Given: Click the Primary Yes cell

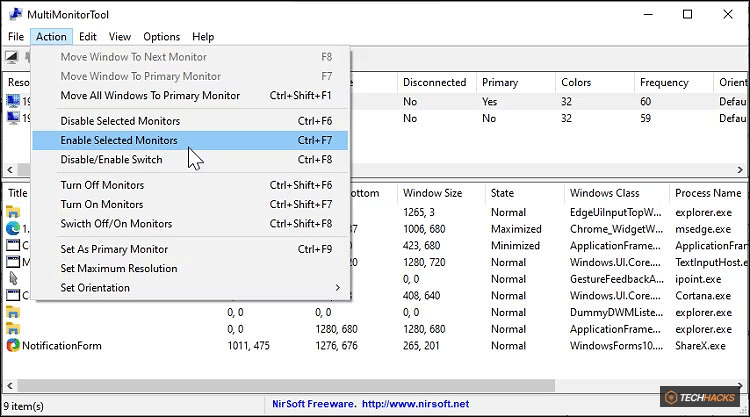Looking at the screenshot, I should tap(489, 101).
